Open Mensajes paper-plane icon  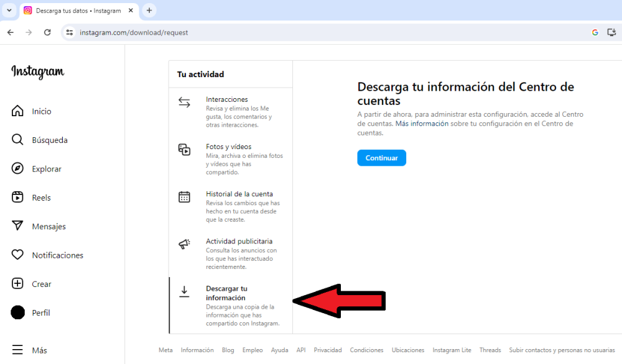click(17, 225)
